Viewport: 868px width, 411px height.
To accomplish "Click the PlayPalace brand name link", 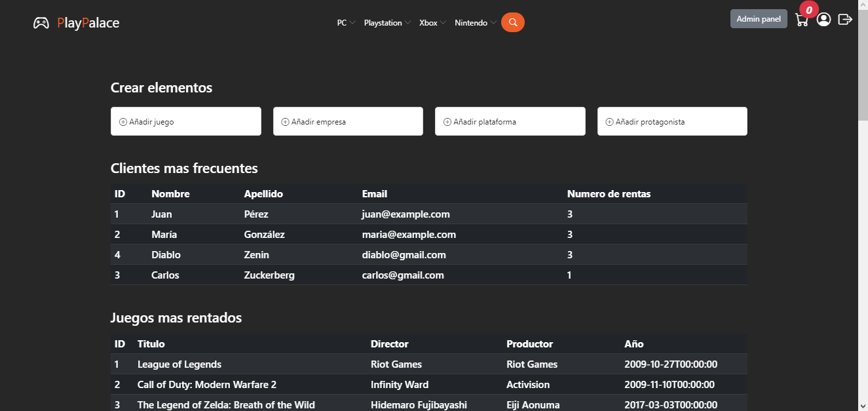I will pyautogui.click(x=88, y=23).
